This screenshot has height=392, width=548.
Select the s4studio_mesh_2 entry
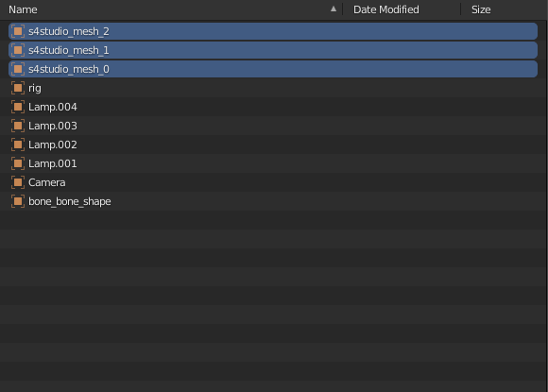click(273, 31)
